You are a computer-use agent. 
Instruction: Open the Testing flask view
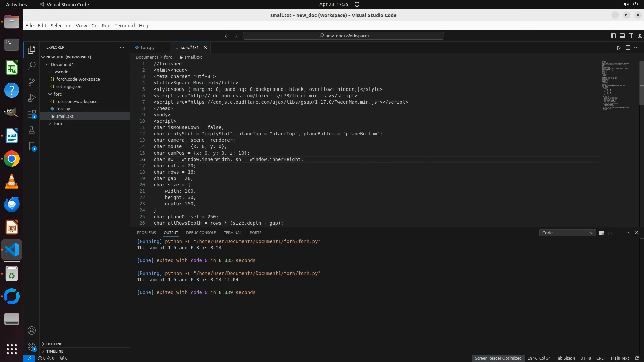(x=32, y=130)
